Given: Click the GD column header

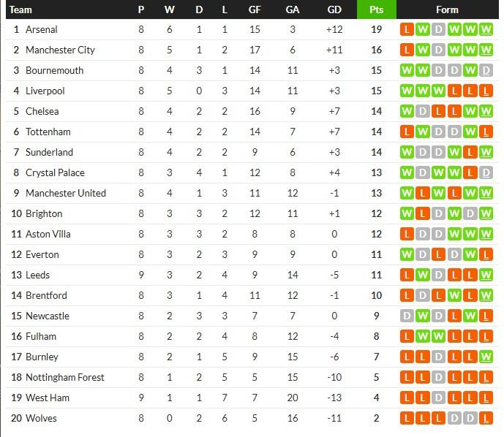Looking at the screenshot, I should tap(334, 9).
